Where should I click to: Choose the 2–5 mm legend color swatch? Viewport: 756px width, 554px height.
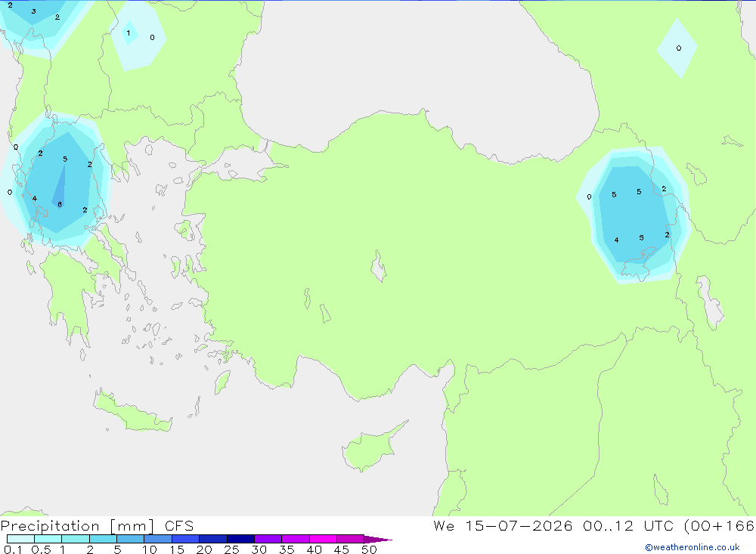103,539
